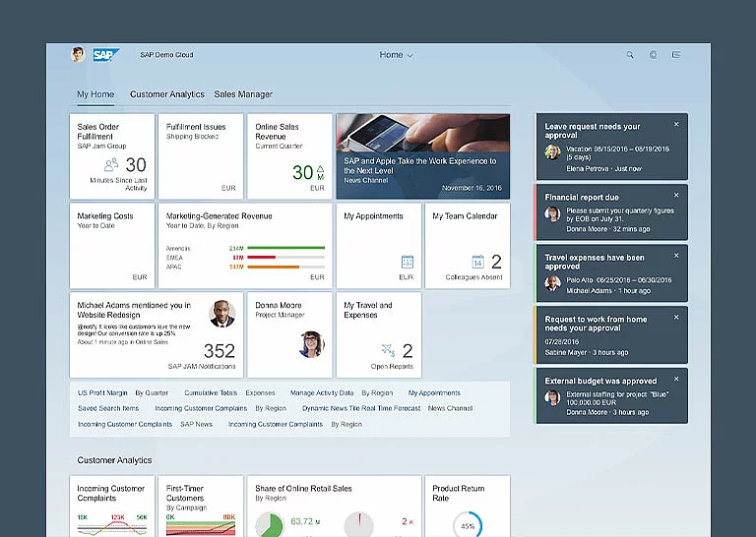Screen dimensions: 756x537
Task: Open Incoming Customer Complaints chart tile
Action: 112,507
